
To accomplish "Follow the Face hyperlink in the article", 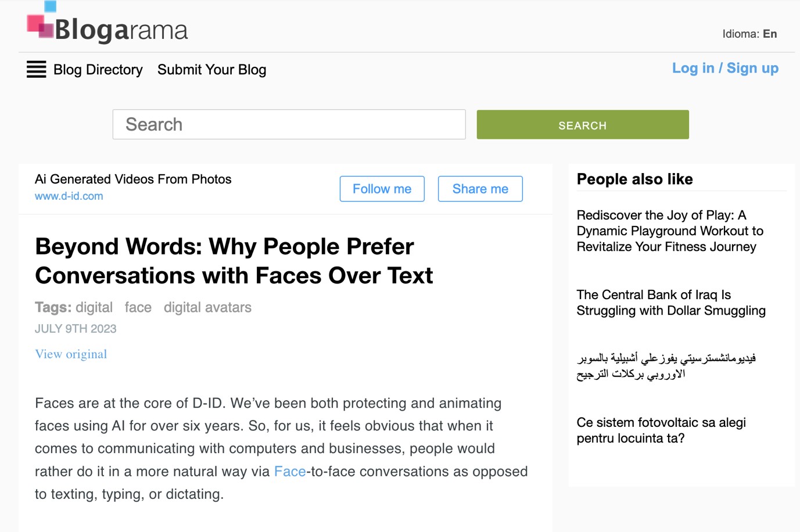I will click(290, 472).
